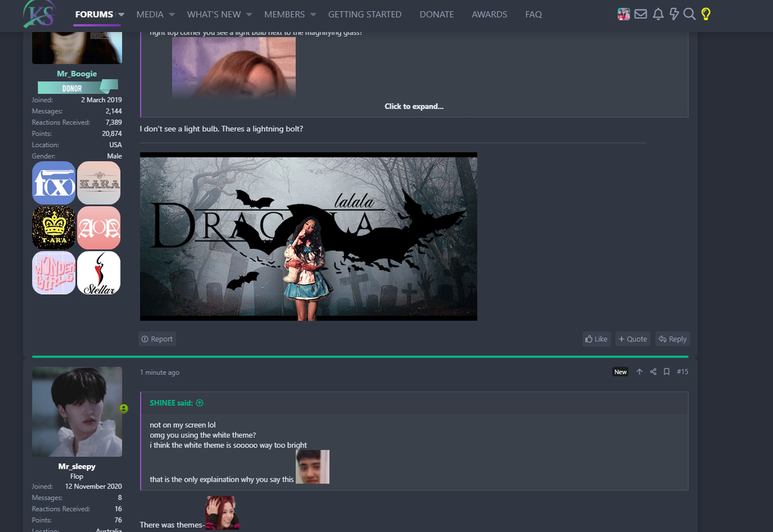Expand the Media dropdown arrow

[x=172, y=15]
